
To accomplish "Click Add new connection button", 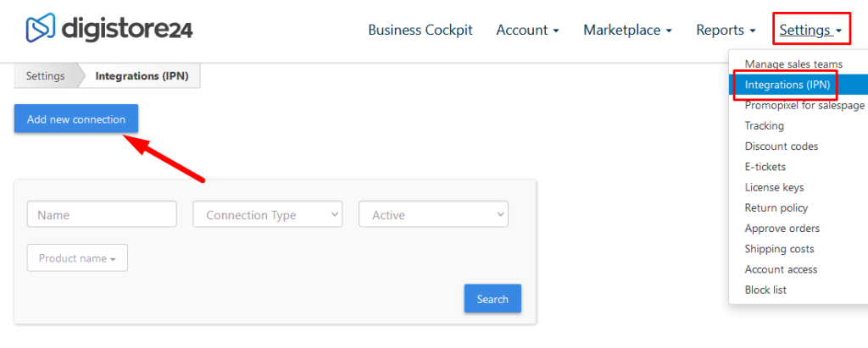I will point(76,119).
